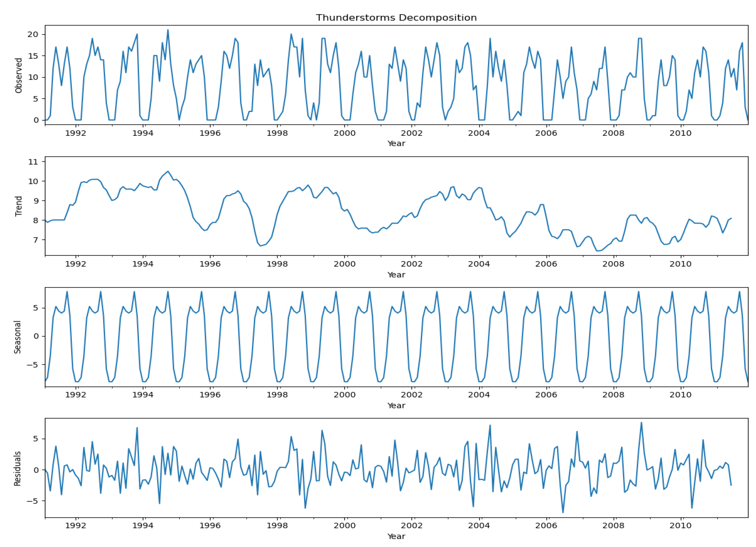
Task: Click the '2000' tick under Observed plot
Action: (345, 133)
